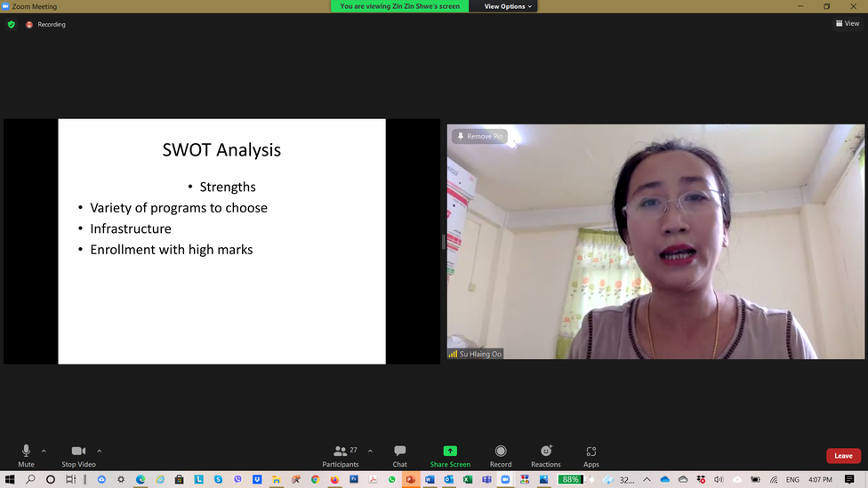
Task: Click the SWOT Analysis slide title
Action: click(221, 150)
